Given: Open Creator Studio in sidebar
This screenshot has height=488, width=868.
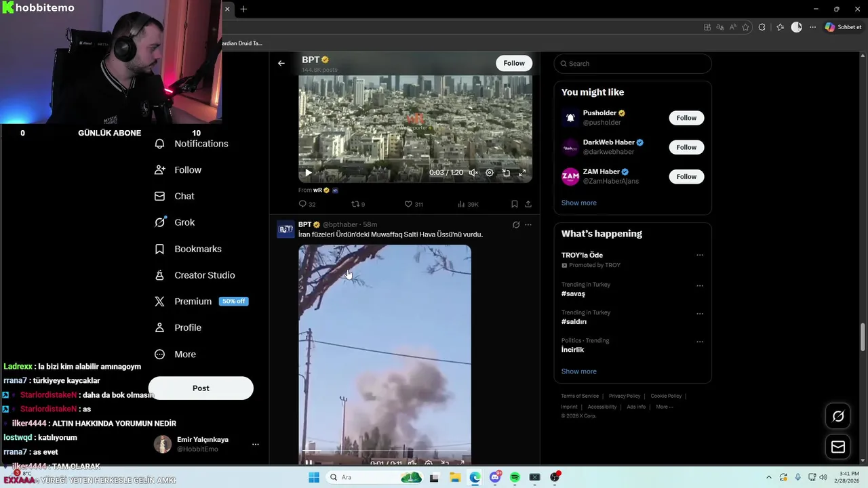Looking at the screenshot, I should click(195, 275).
